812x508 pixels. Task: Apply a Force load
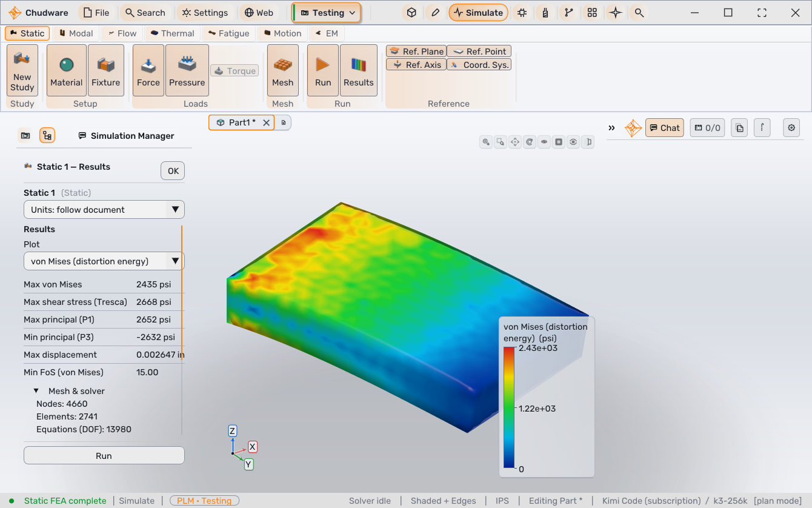148,70
